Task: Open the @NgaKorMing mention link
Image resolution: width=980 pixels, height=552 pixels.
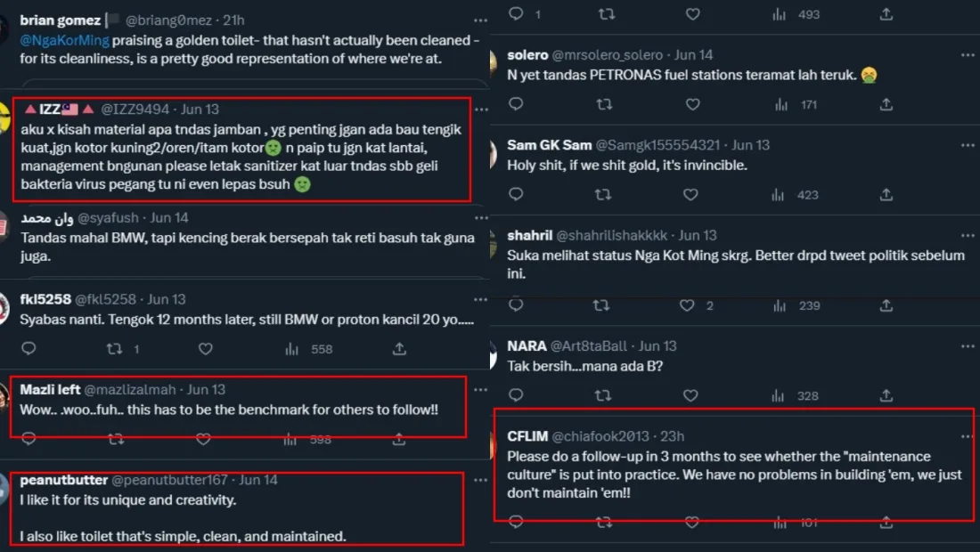Action: [x=60, y=41]
